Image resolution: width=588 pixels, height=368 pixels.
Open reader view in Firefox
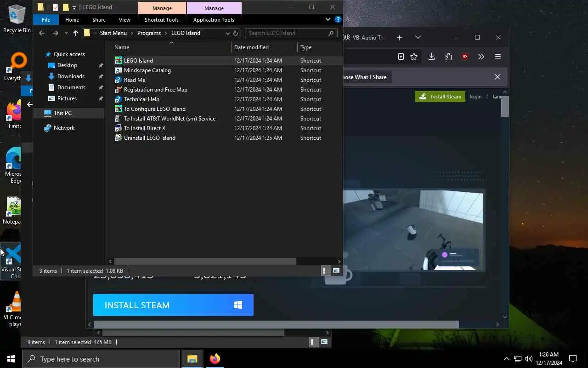click(401, 57)
